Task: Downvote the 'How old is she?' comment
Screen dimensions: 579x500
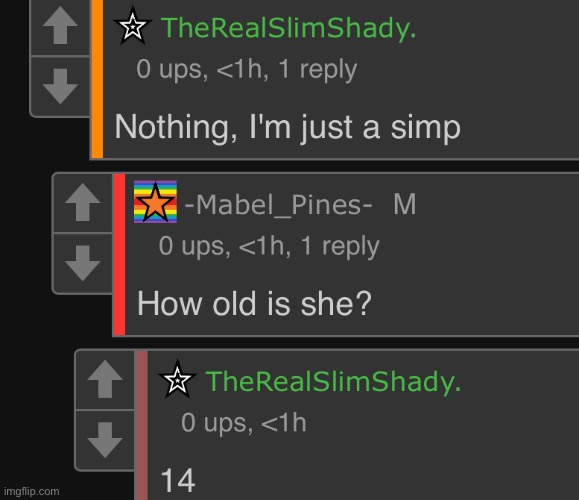Action: pyautogui.click(x=82, y=263)
